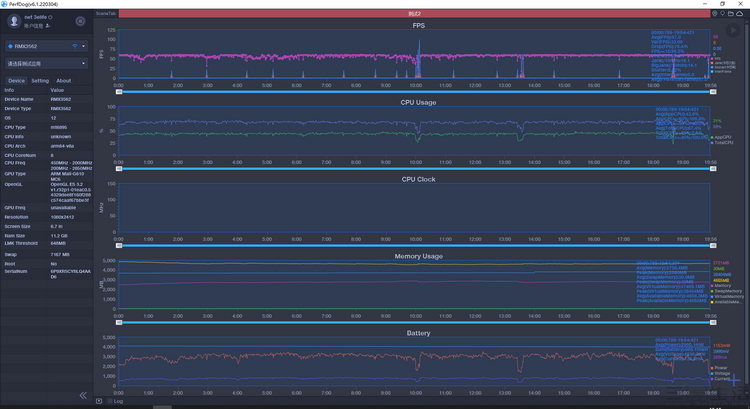Switch to the About tab
750x409 pixels.
tap(63, 81)
